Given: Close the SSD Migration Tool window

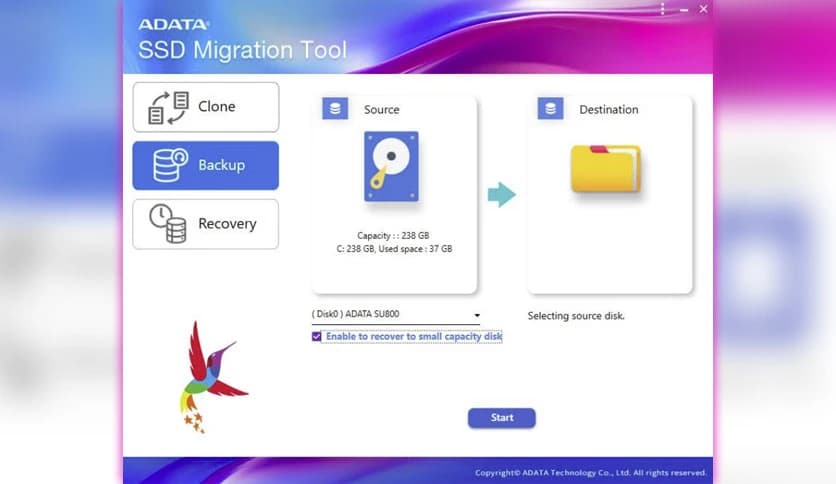Looking at the screenshot, I should click(704, 9).
